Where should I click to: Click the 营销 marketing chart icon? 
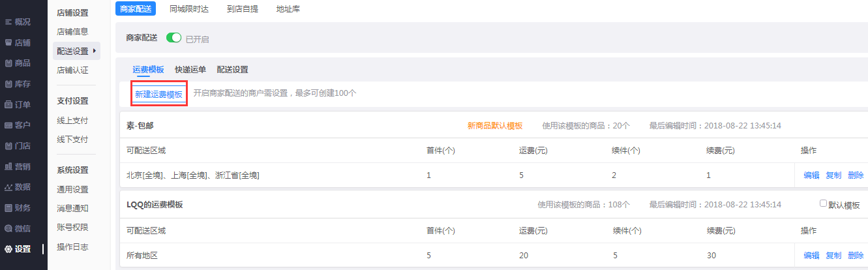click(x=8, y=166)
